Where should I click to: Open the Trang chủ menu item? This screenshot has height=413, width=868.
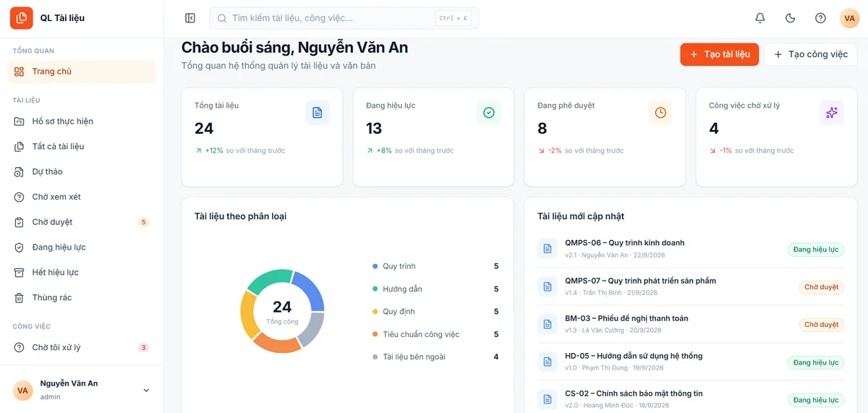click(x=82, y=72)
